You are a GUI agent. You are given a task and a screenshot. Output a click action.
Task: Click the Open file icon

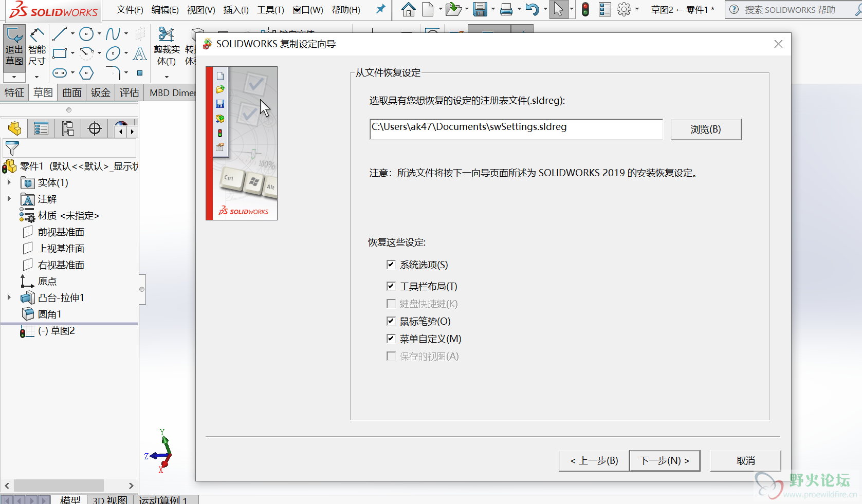point(453,9)
